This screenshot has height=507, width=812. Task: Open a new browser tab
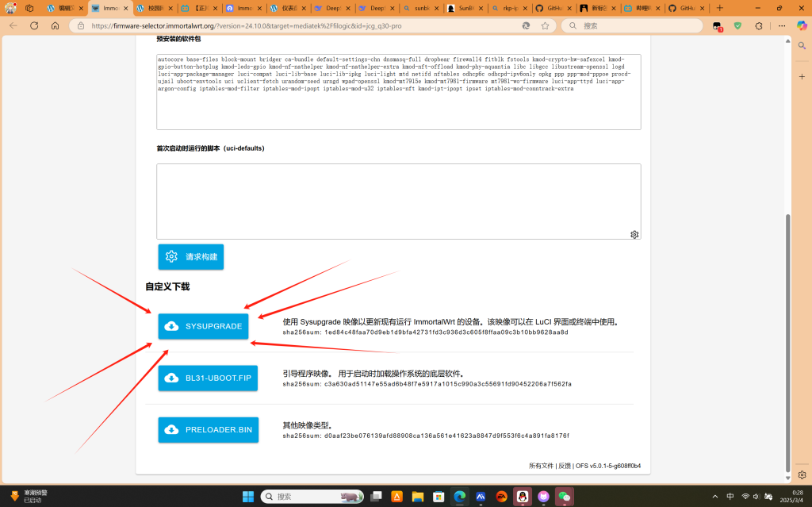[720, 8]
